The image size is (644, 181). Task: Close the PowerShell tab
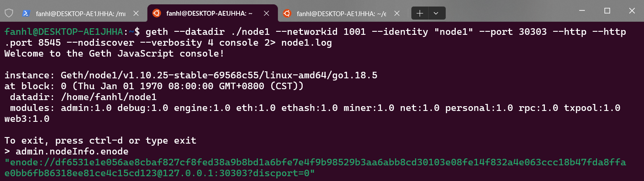pyautogui.click(x=135, y=13)
